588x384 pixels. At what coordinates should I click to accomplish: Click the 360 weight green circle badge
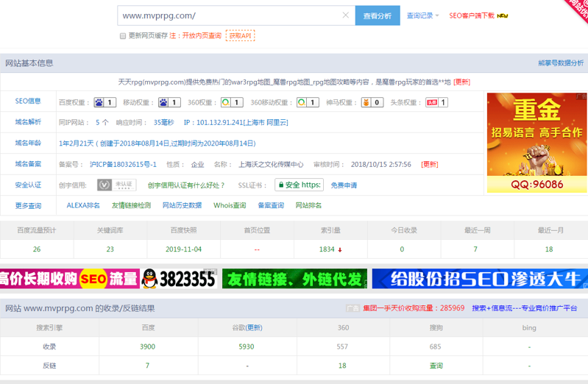coord(232,102)
